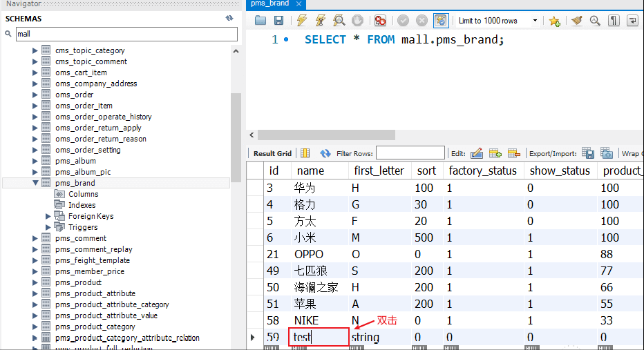This screenshot has height=350, width=644.
Task: Click the Filter Rows input box
Action: pos(410,153)
